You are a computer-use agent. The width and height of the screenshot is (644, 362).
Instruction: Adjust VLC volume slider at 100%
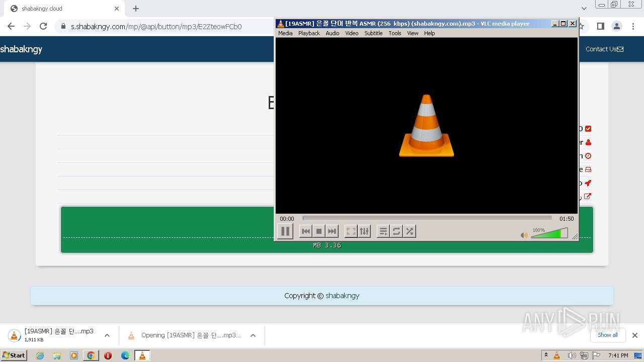(x=549, y=233)
